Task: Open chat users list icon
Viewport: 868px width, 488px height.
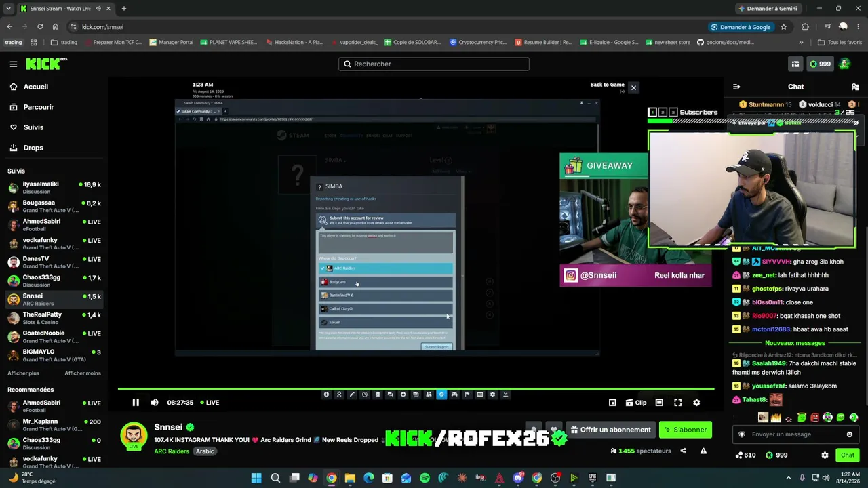Action: click(855, 87)
